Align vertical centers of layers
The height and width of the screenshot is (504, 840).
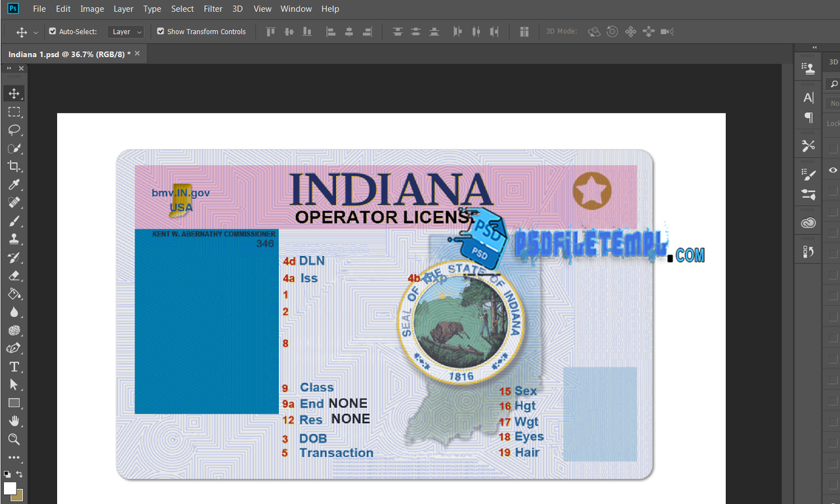point(289,31)
